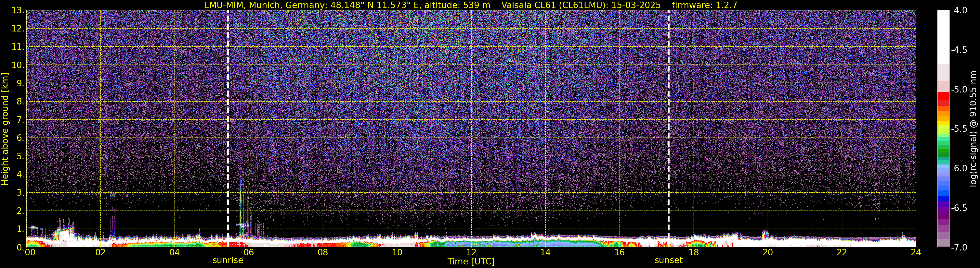Click the '00' tick on the time axis
980x268 pixels.
(x=29, y=252)
